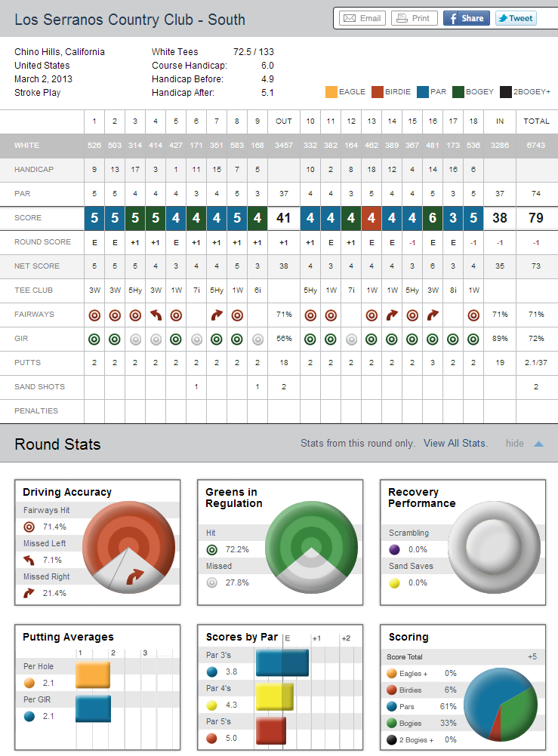Click the Scoring pie chart
The height and width of the screenshot is (756, 558).
click(500, 705)
